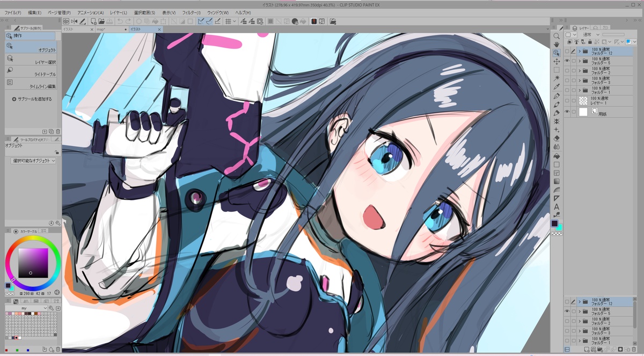
Task: Choose the Fill bucket tool
Action: pyautogui.click(x=557, y=155)
